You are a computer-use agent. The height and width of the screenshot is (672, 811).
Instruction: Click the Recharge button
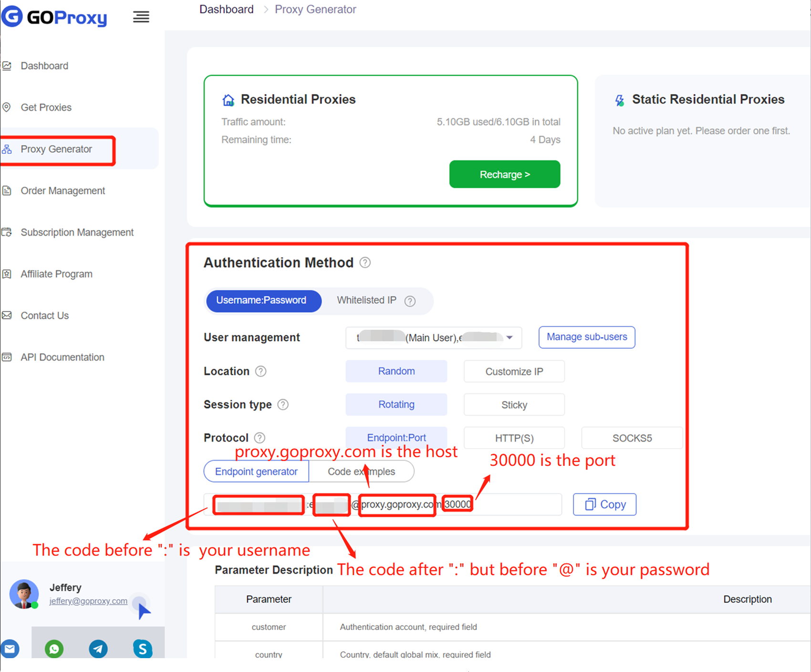505,174
